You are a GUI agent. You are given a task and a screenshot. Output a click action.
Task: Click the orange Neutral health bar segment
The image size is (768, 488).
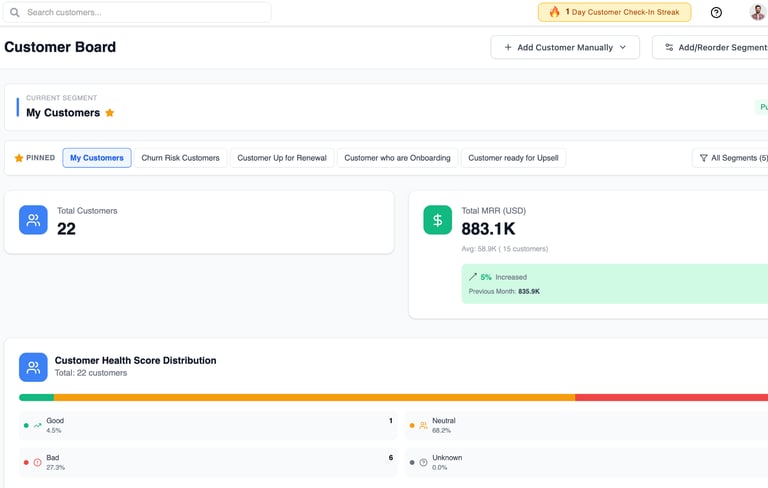pyautogui.click(x=314, y=398)
